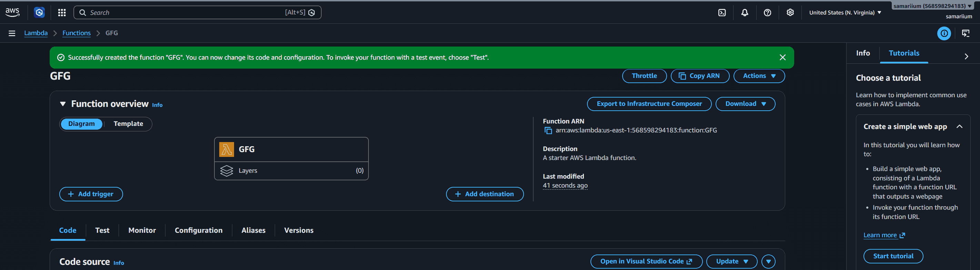Image resolution: width=980 pixels, height=270 pixels.
Task: Open the Tutorials tab in side panel
Action: click(903, 53)
